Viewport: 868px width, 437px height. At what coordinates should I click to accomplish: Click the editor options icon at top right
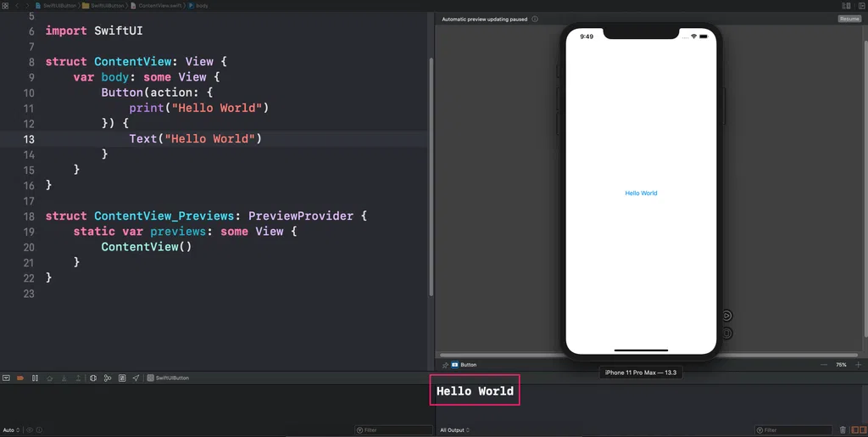click(846, 6)
